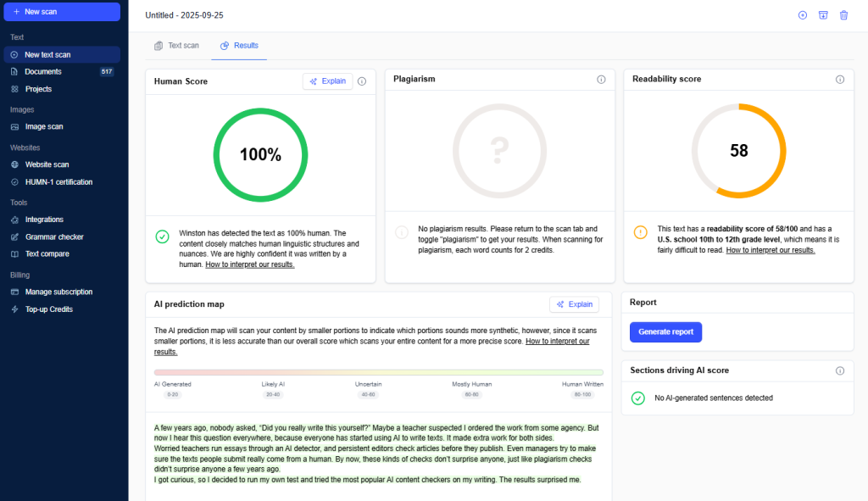Open the readability interpretation guide link
Screen dimensions: 868x501
[x=770, y=249]
